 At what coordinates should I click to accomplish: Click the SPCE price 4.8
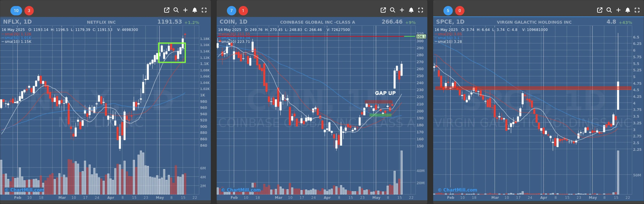pyautogui.click(x=611, y=22)
